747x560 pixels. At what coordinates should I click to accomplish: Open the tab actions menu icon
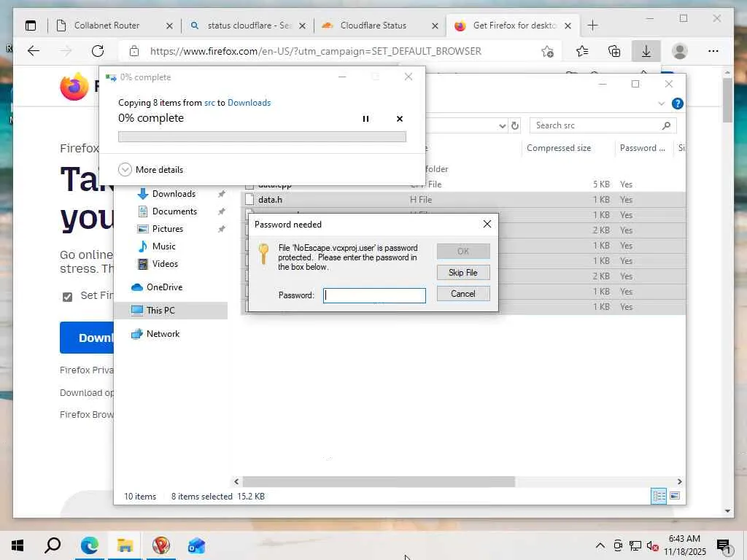point(31,26)
